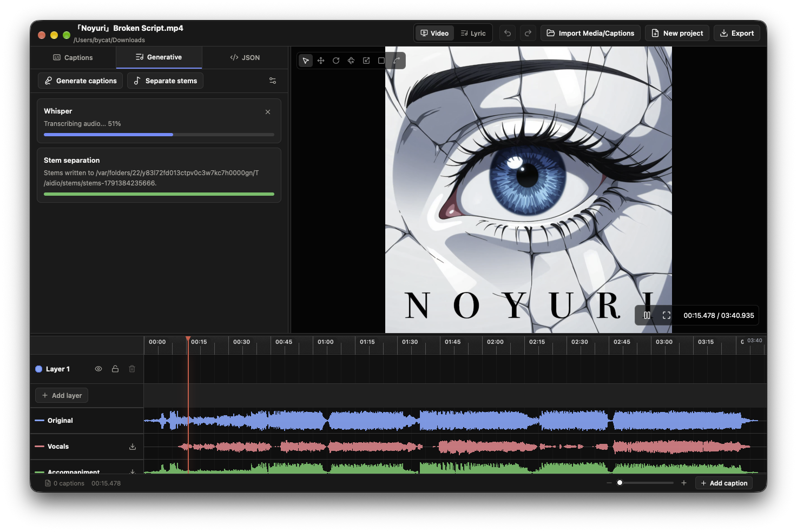Switch to Video mode
The image size is (797, 532).
click(435, 33)
